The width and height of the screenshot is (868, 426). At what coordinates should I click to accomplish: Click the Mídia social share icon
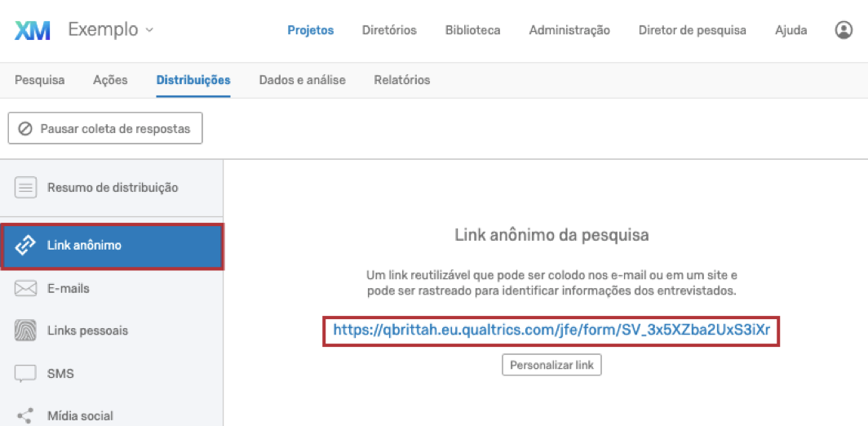click(25, 415)
